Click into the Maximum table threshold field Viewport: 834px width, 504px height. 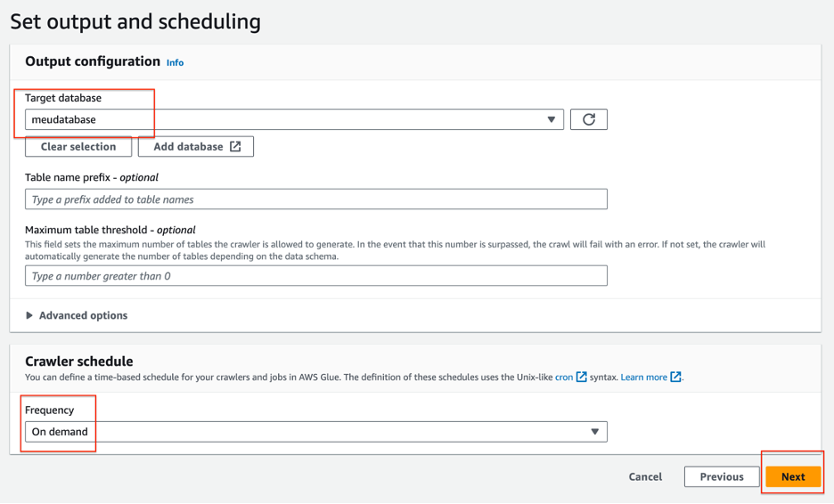point(315,276)
